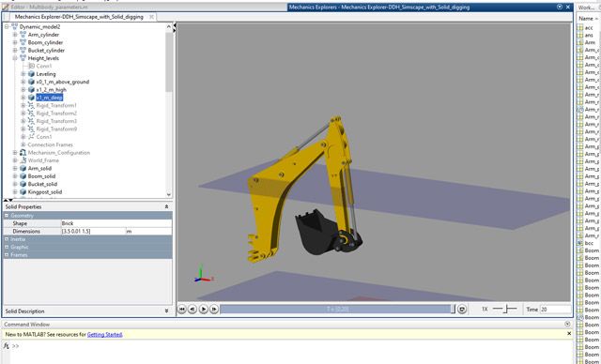
Task: Click the Kingpost_solid cube icon
Action: (23, 191)
